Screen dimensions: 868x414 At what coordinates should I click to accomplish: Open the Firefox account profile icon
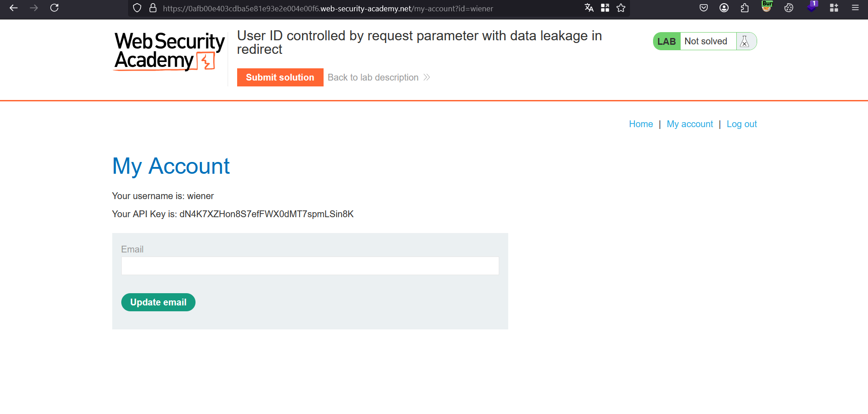pos(724,8)
